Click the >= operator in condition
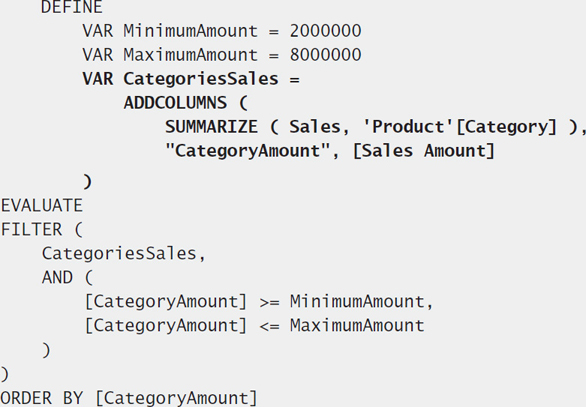 tap(269, 302)
